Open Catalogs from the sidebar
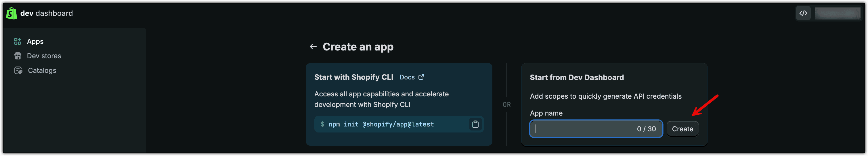 [x=42, y=71]
